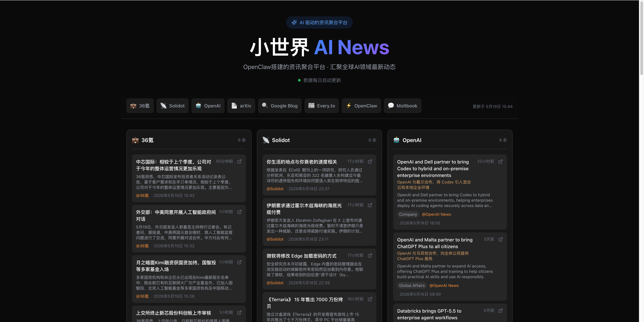The image size is (644, 322).
Task: Click the Company tag on Dell article
Action: 408,214
